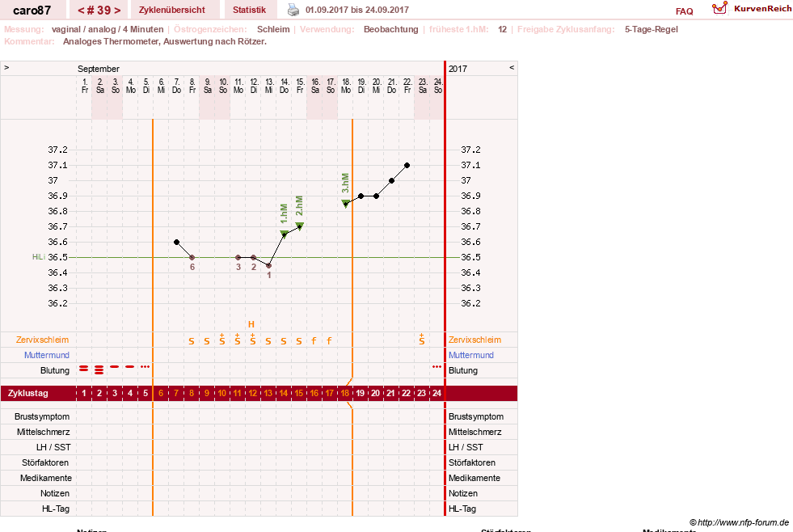Click the left Notizen row label
The width and height of the screenshot is (793, 532).
click(x=55, y=493)
